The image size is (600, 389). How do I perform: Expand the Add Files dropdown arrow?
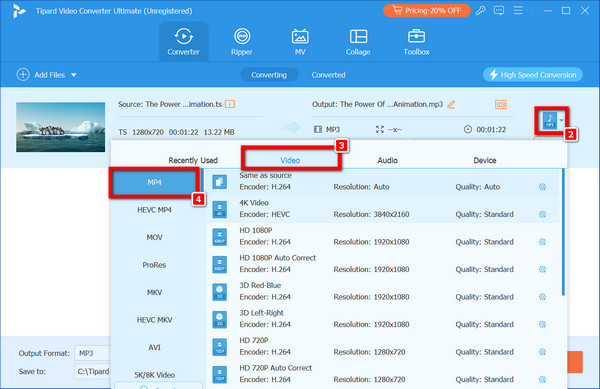(x=73, y=75)
